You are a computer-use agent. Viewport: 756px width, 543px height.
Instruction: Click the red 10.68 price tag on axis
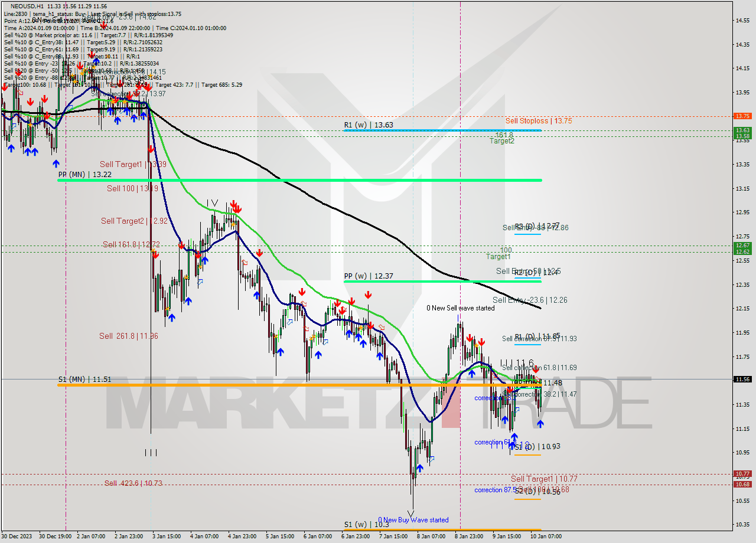742,484
